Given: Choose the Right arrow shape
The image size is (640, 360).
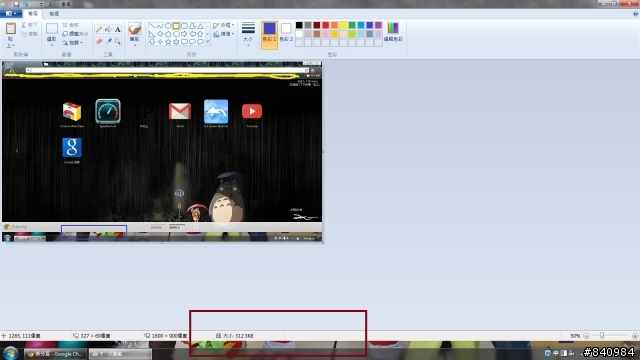Looking at the screenshot, I should point(184,34).
